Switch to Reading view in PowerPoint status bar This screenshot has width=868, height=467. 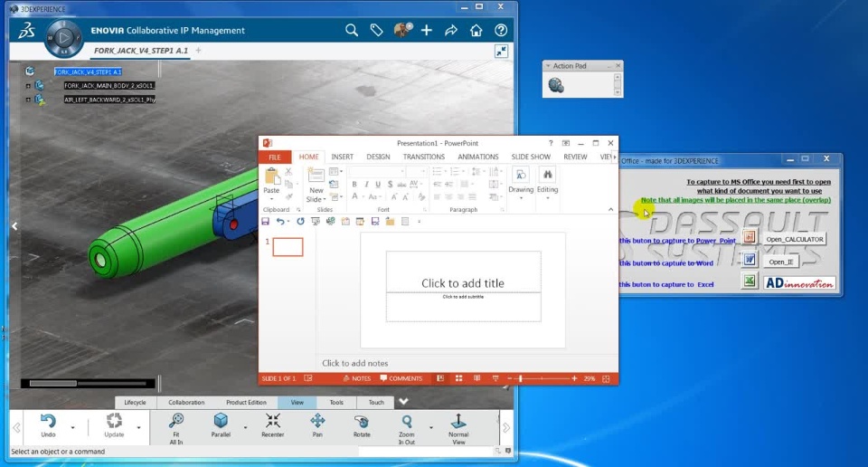(x=477, y=378)
